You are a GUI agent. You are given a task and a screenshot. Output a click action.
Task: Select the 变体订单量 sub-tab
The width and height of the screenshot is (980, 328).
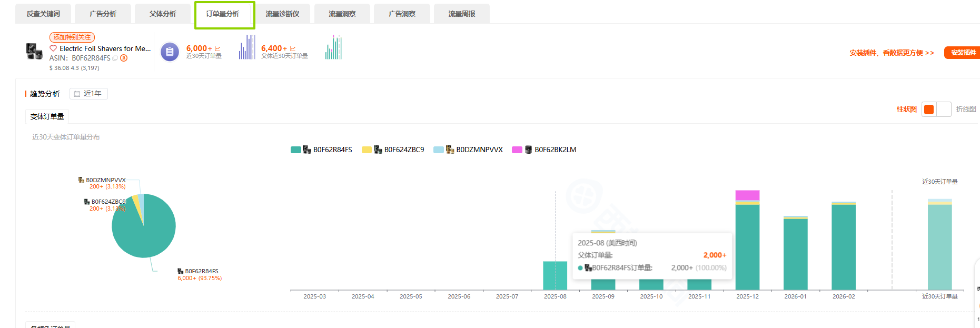pos(47,116)
